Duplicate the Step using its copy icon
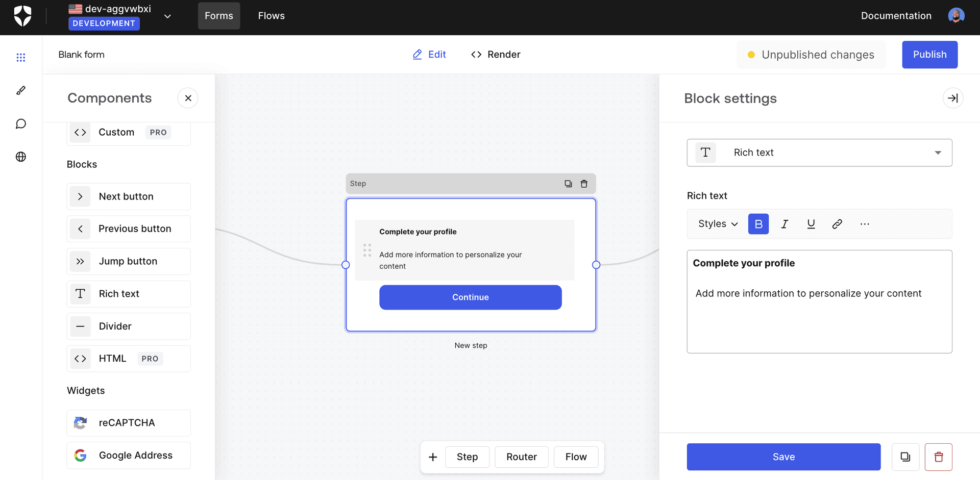 tap(569, 183)
